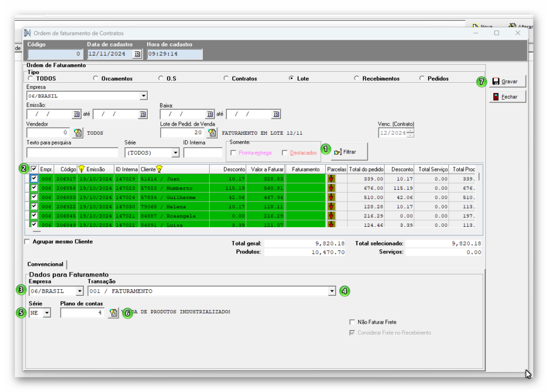Expand the Transação dropdown

332,291
